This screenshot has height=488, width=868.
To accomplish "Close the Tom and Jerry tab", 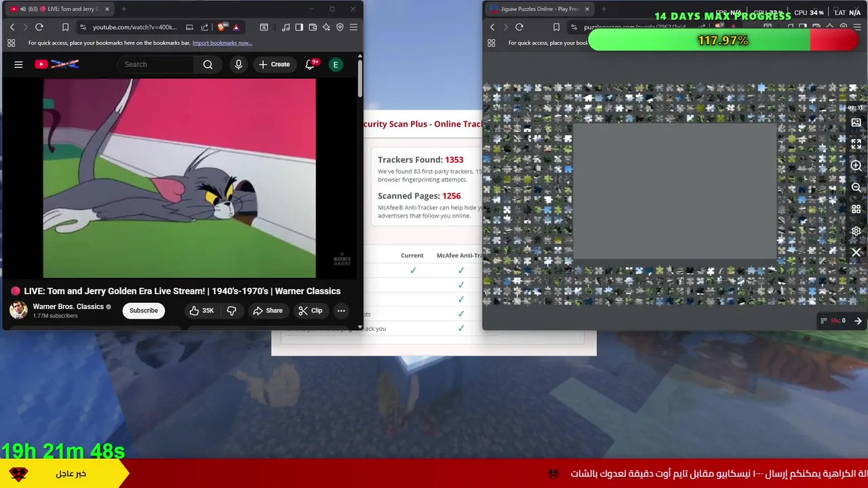I will coord(107,9).
